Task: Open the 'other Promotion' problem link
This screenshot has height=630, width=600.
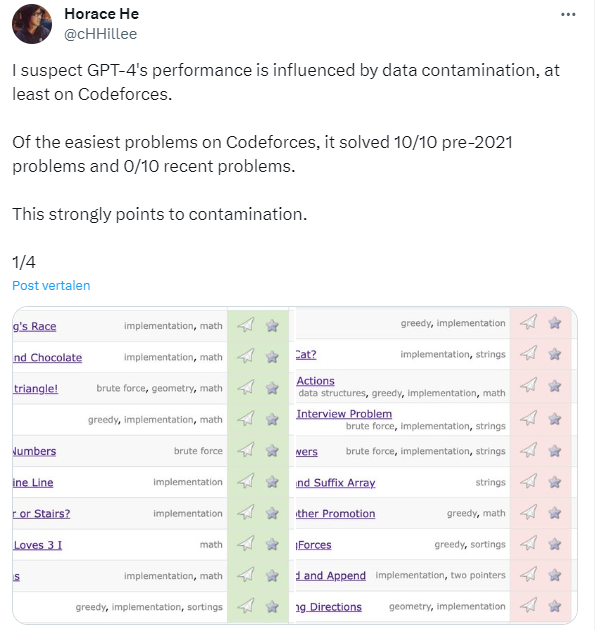Action: click(335, 513)
